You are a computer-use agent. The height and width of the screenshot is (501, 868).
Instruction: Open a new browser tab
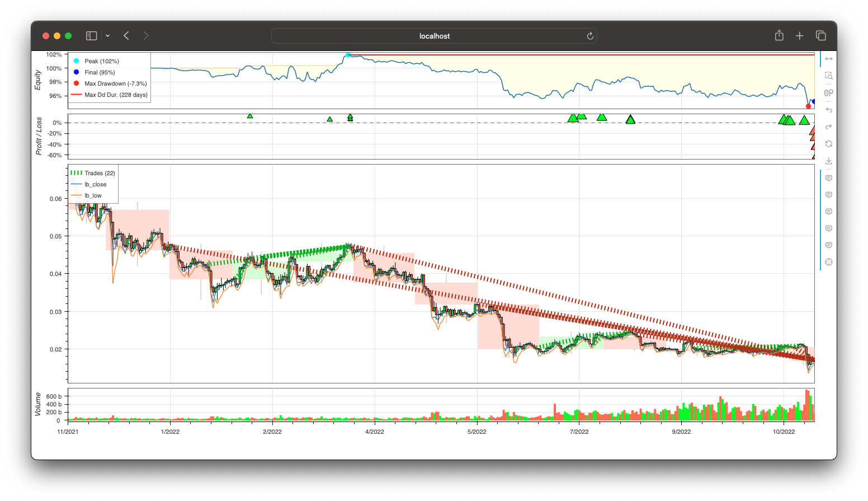click(x=800, y=36)
